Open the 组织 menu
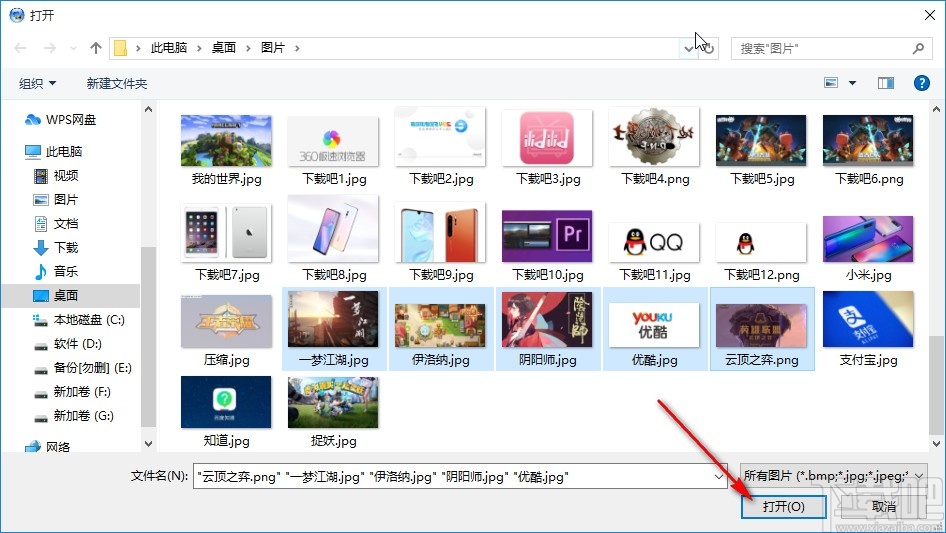 pyautogui.click(x=37, y=83)
